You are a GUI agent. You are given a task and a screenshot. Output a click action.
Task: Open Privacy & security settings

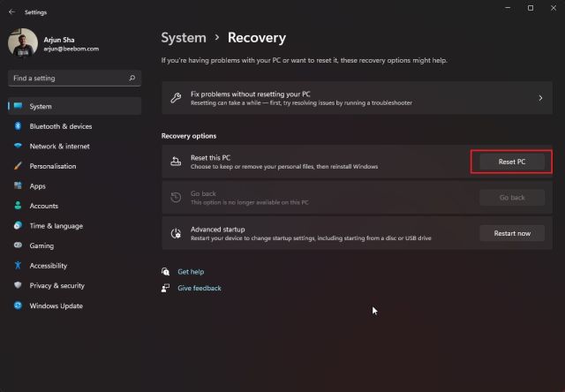pyautogui.click(x=74, y=286)
